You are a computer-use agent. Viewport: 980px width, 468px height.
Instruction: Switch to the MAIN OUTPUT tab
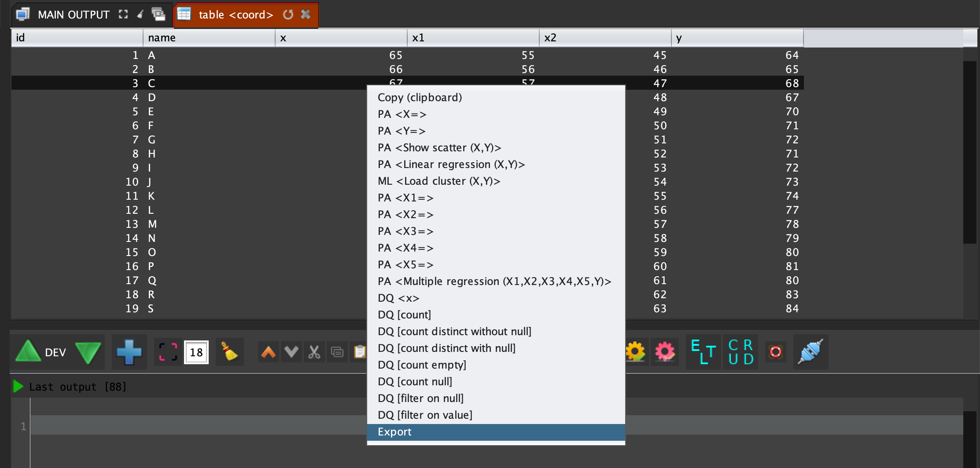pyautogui.click(x=73, y=15)
